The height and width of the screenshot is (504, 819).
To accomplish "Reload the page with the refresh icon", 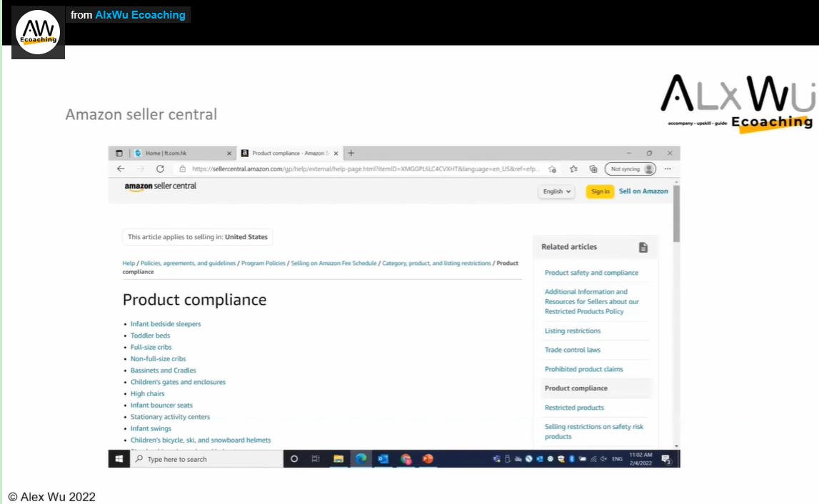I will click(x=161, y=168).
